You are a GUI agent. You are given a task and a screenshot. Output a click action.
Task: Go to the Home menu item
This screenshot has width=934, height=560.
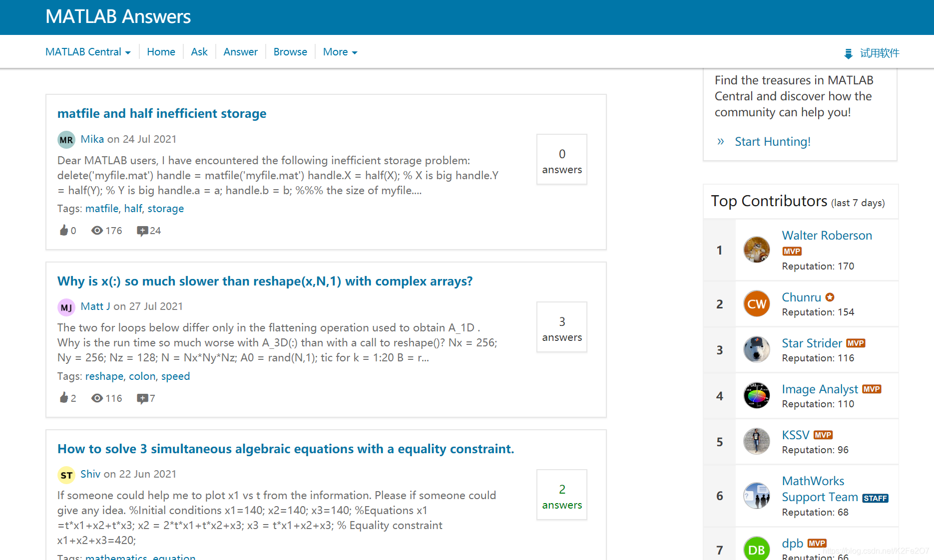point(161,52)
